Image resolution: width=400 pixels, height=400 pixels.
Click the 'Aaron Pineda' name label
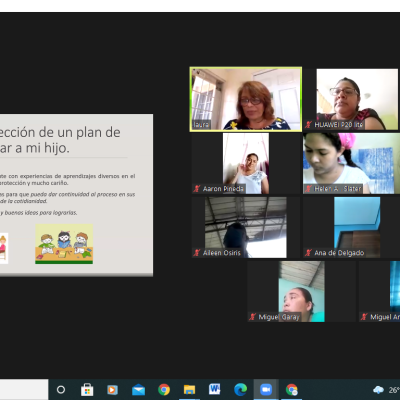[223, 189]
